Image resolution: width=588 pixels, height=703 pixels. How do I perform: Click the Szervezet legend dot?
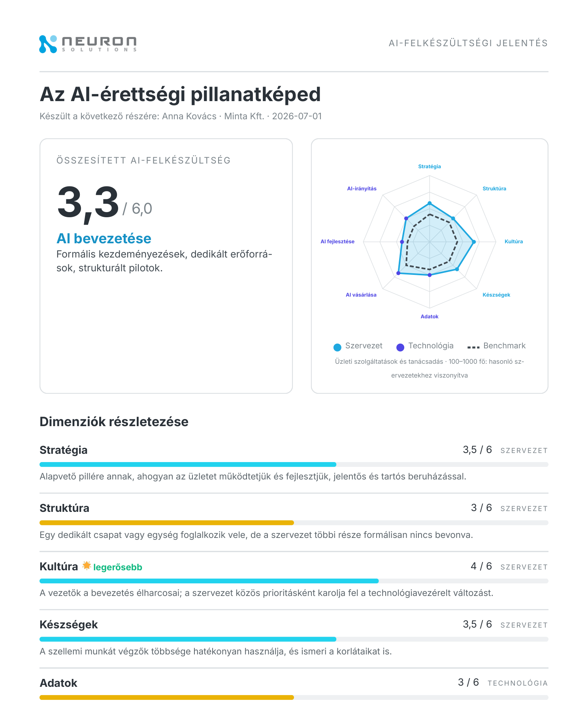tap(337, 347)
